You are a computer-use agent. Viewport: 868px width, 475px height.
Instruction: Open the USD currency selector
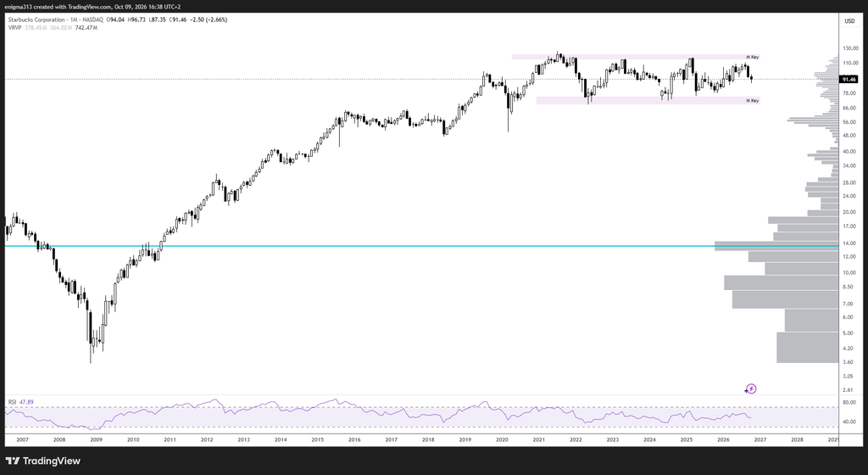click(849, 21)
